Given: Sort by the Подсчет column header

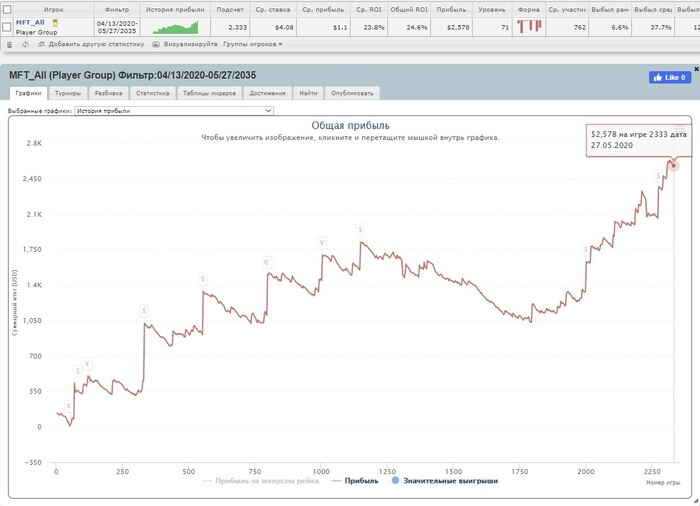Looking at the screenshot, I should (230, 9).
